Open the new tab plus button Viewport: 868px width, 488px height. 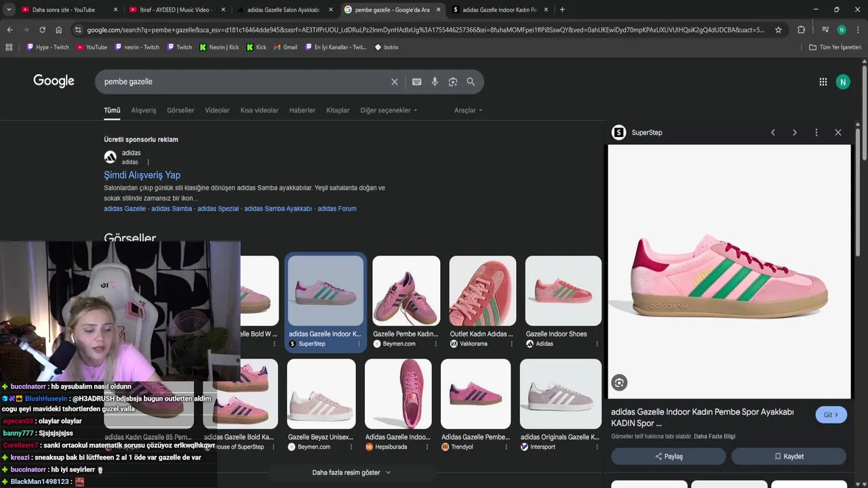tap(562, 9)
